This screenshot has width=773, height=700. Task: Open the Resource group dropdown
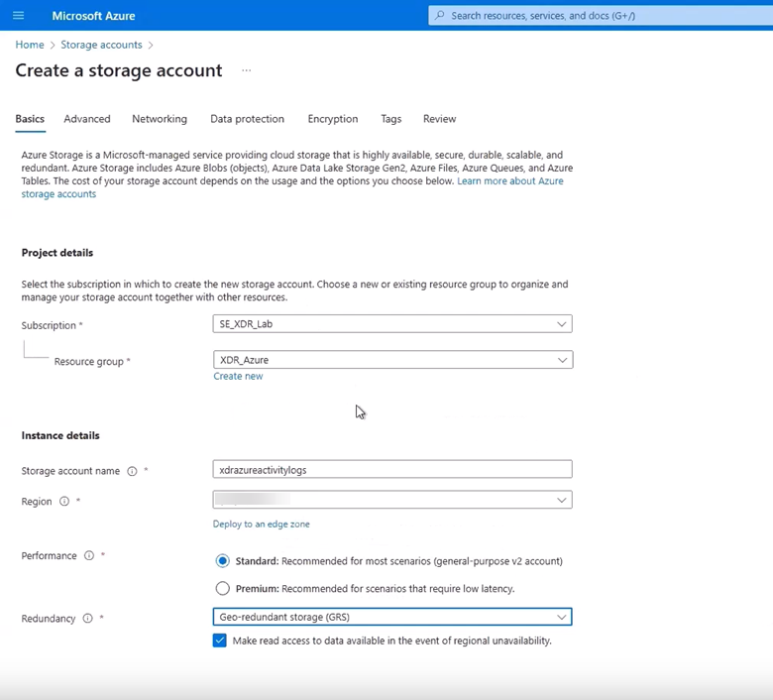coord(392,360)
